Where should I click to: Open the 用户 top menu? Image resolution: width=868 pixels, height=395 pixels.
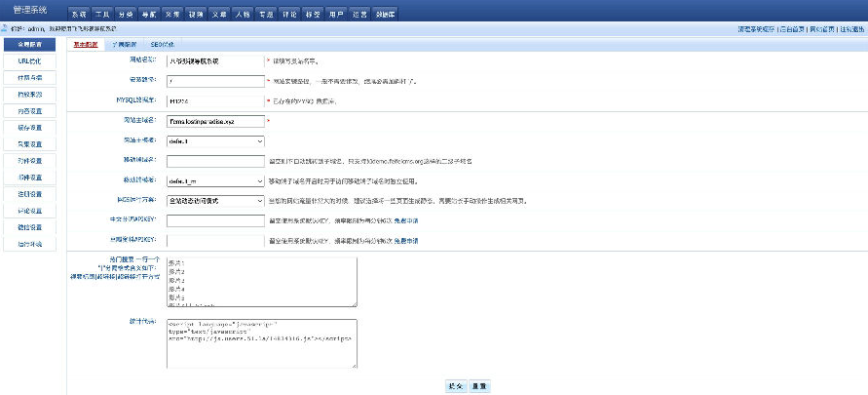[336, 15]
